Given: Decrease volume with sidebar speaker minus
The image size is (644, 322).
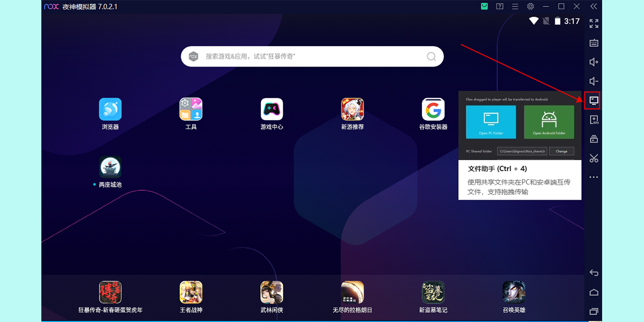Looking at the screenshot, I should 594,82.
